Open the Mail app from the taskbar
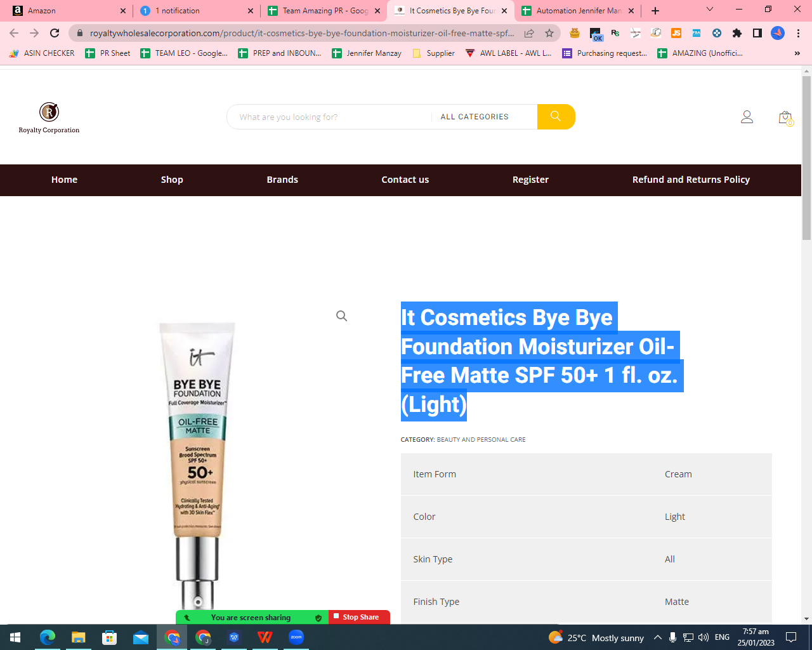 141,637
